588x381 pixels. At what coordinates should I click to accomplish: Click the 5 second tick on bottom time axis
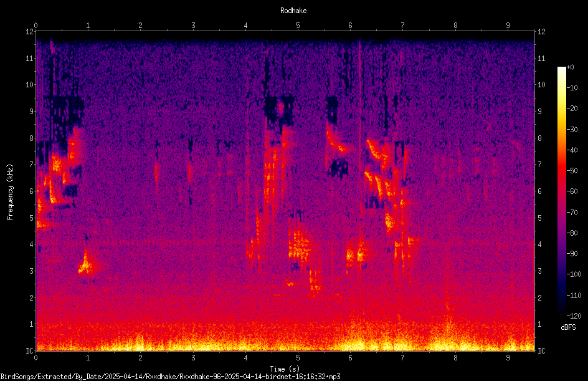(298, 358)
